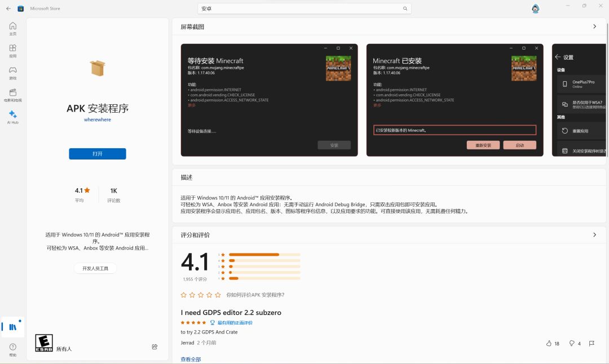Click the blue 打开 (Open) button
The width and height of the screenshot is (609, 364).
click(x=98, y=154)
